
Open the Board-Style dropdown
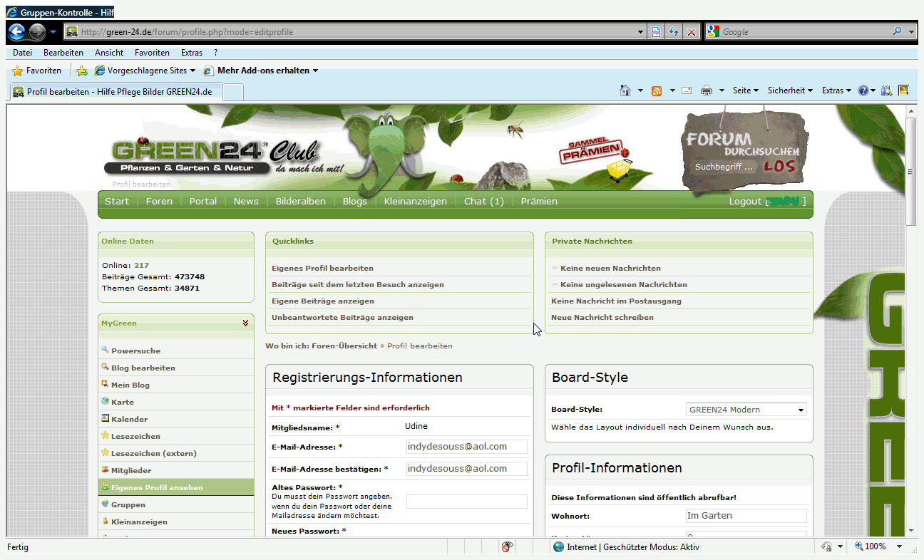click(x=746, y=410)
